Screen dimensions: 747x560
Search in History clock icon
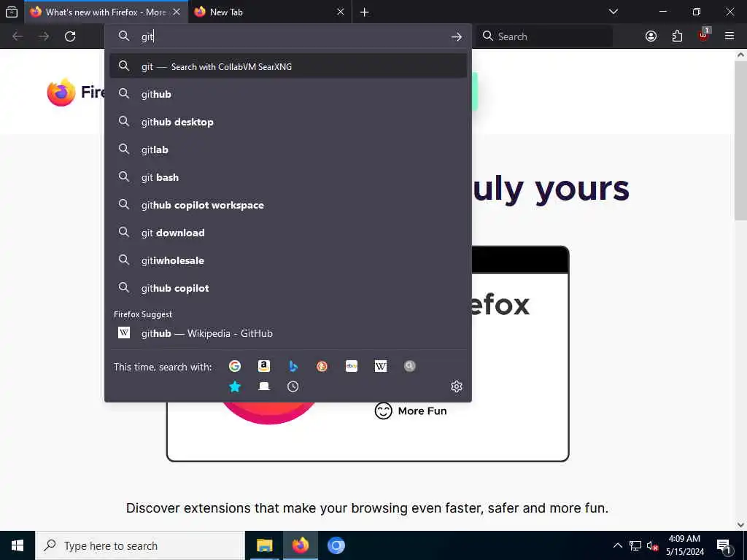pyautogui.click(x=293, y=386)
